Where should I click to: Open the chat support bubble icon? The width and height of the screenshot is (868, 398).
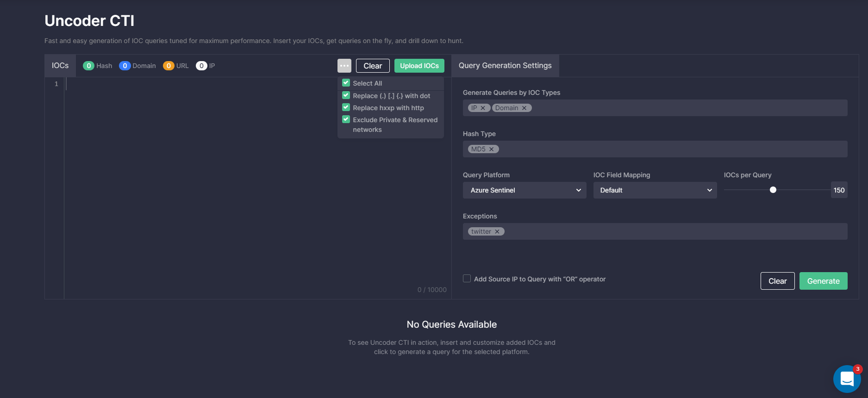pos(847,379)
